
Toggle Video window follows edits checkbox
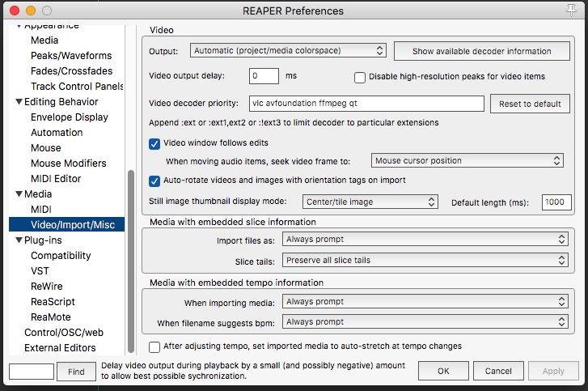155,143
